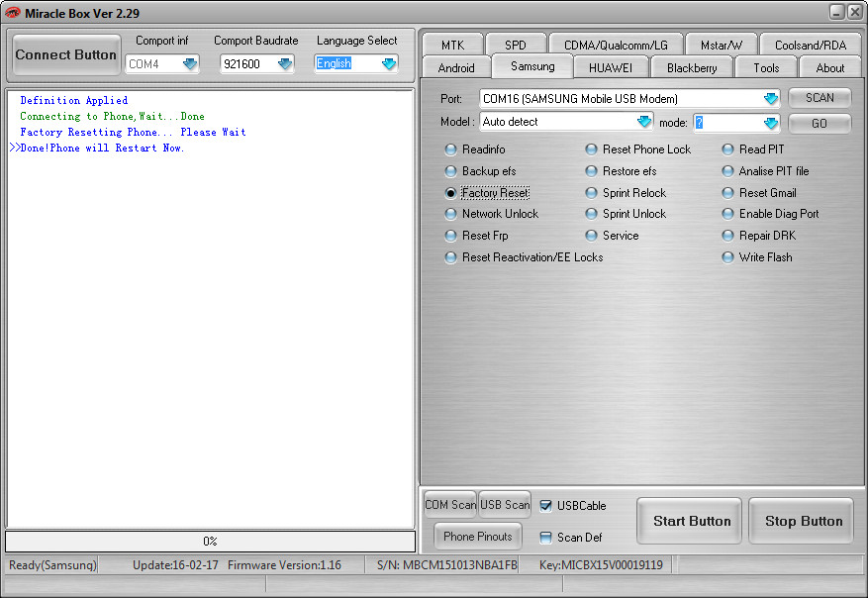Open the Mstar/W tab
868x598 pixels.
coord(722,45)
